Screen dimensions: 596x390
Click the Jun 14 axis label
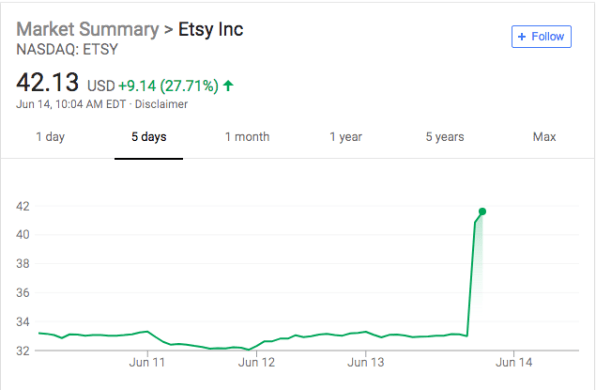coord(514,362)
